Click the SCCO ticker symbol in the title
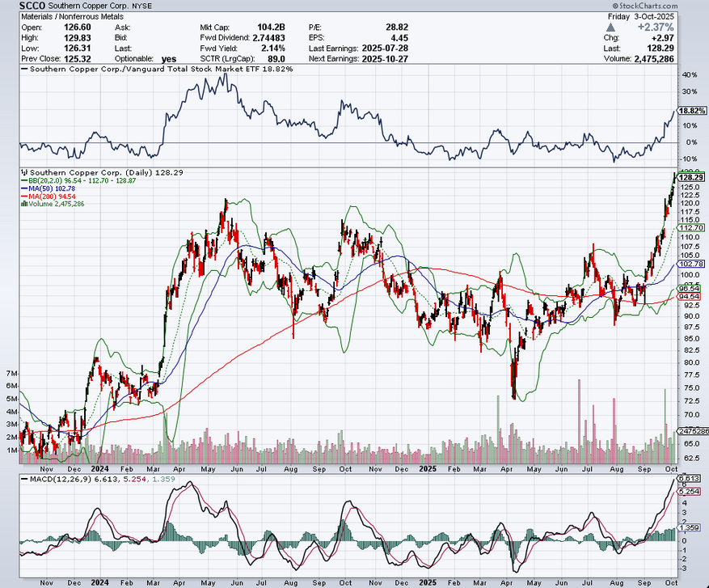 [x=32, y=6]
